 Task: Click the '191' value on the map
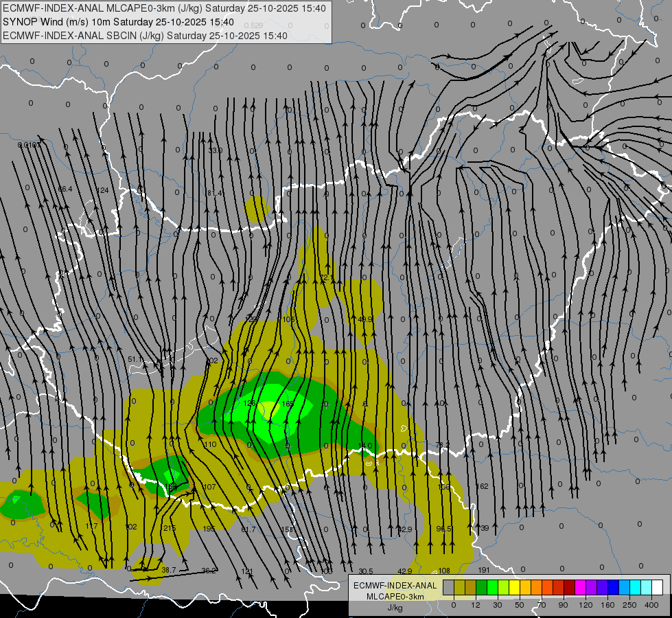point(483,570)
